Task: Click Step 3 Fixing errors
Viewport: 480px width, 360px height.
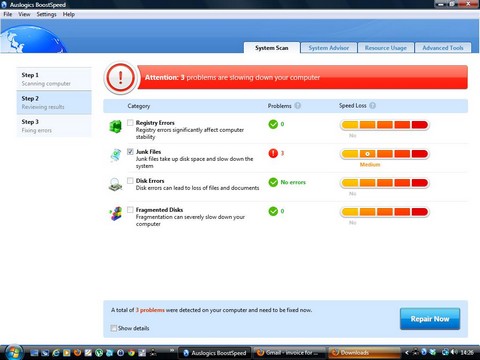Action: pos(54,126)
